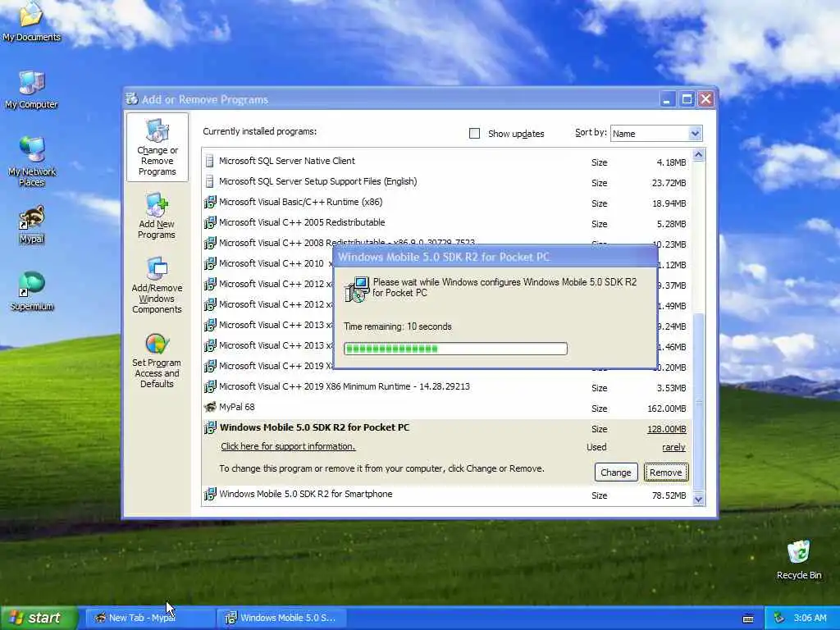840x630 pixels.
Task: Select Microsoft Visual Basic/C++ Runtime (x86) entry
Action: tap(447, 203)
